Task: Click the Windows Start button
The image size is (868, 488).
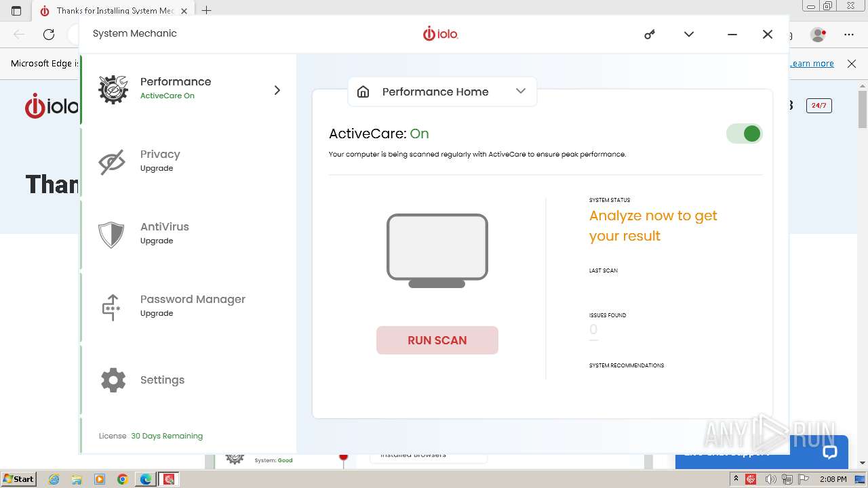Action: [18, 479]
